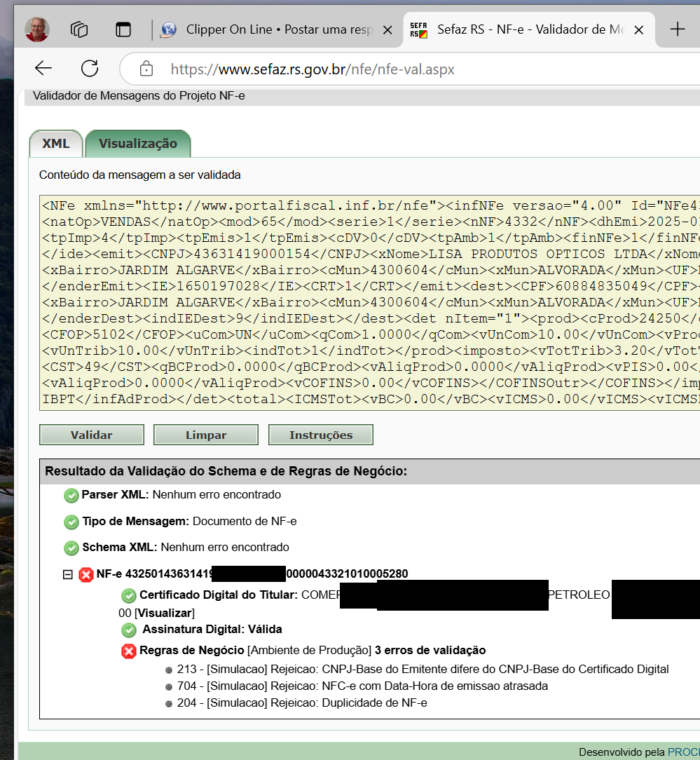Click the Regras de Negócio error icon
This screenshot has width=700, height=760.
coord(129,651)
